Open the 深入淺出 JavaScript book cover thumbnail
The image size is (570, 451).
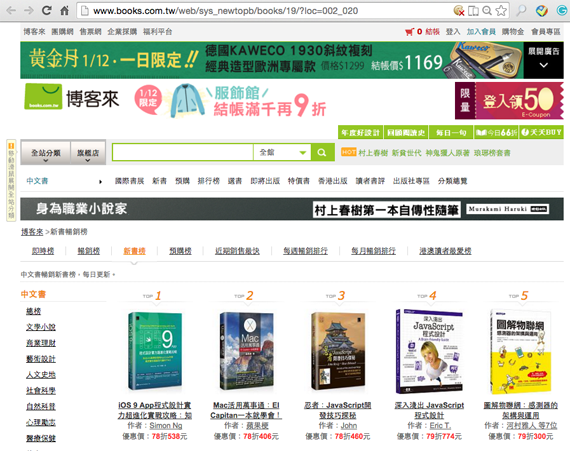point(429,351)
